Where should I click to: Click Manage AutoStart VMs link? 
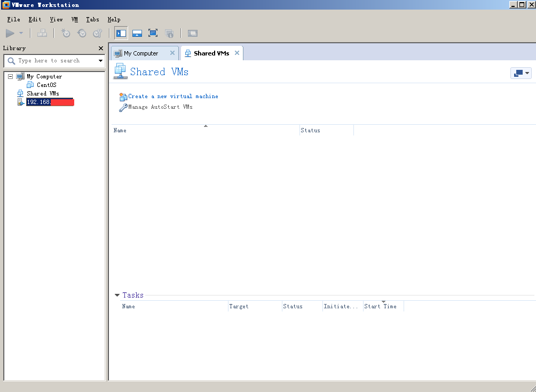tap(160, 107)
